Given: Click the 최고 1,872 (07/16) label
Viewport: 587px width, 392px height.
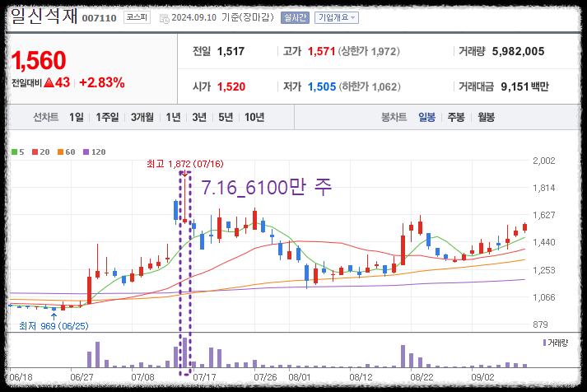Looking at the screenshot, I should [x=185, y=164].
